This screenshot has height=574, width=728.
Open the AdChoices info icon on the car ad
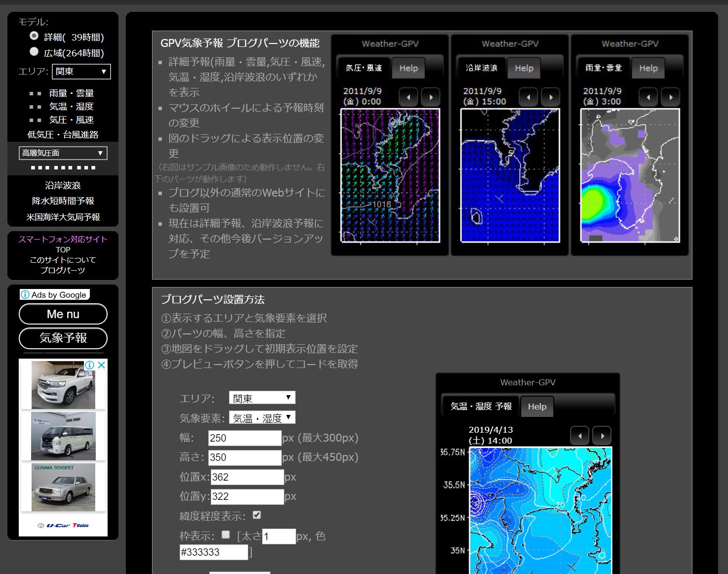click(90, 365)
